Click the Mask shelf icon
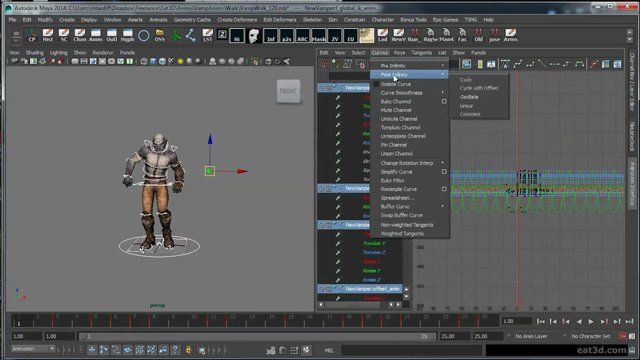Image resolution: width=640 pixels, height=360 pixels. (x=318, y=36)
